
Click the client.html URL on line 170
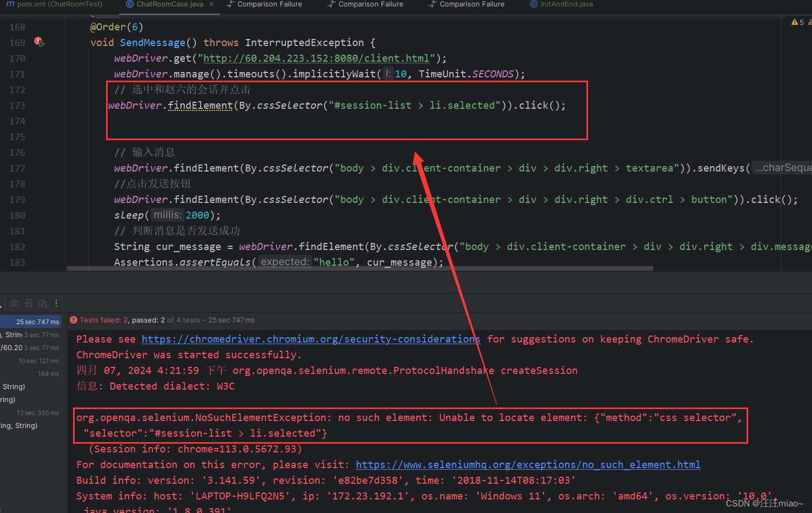(316, 58)
